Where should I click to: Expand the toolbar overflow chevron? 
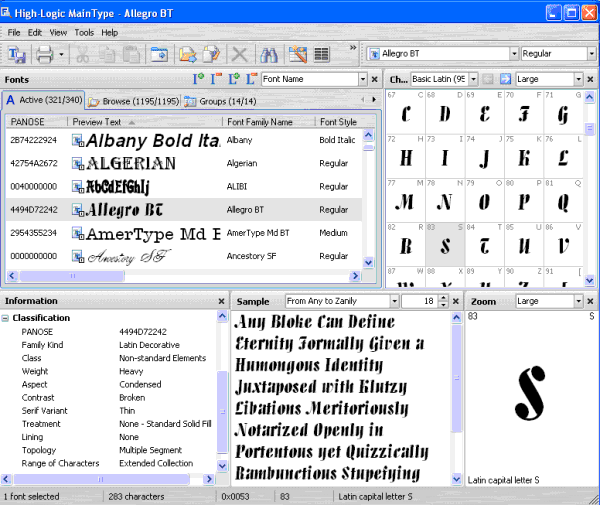pyautogui.click(x=353, y=47)
